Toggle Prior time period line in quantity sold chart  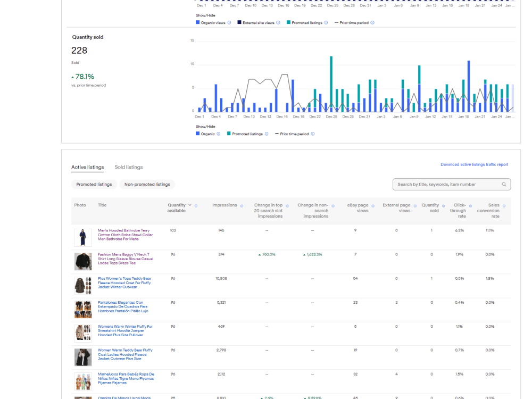coord(292,134)
